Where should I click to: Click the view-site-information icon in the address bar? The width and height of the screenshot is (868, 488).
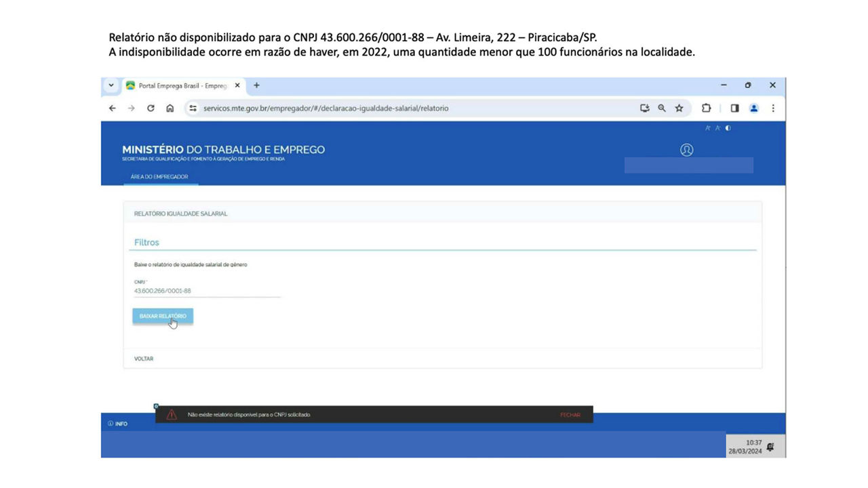[193, 108]
